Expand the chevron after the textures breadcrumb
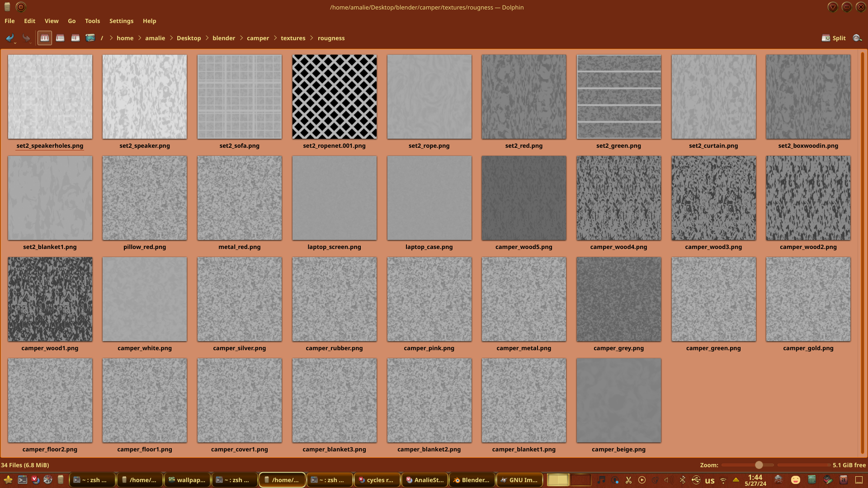The image size is (868, 488). pos(311,38)
